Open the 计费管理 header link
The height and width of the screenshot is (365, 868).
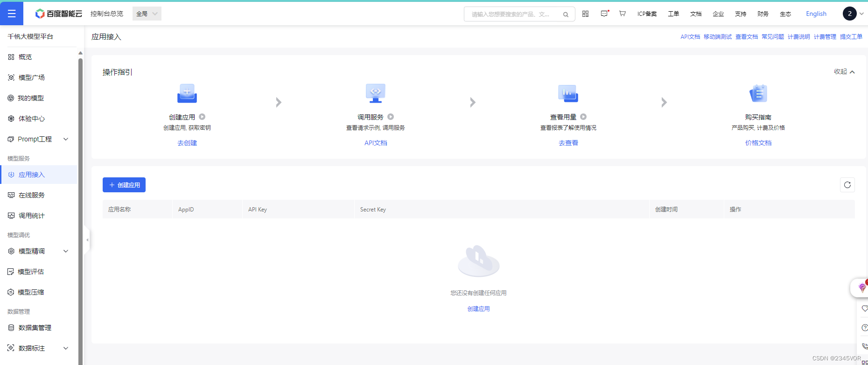click(825, 37)
